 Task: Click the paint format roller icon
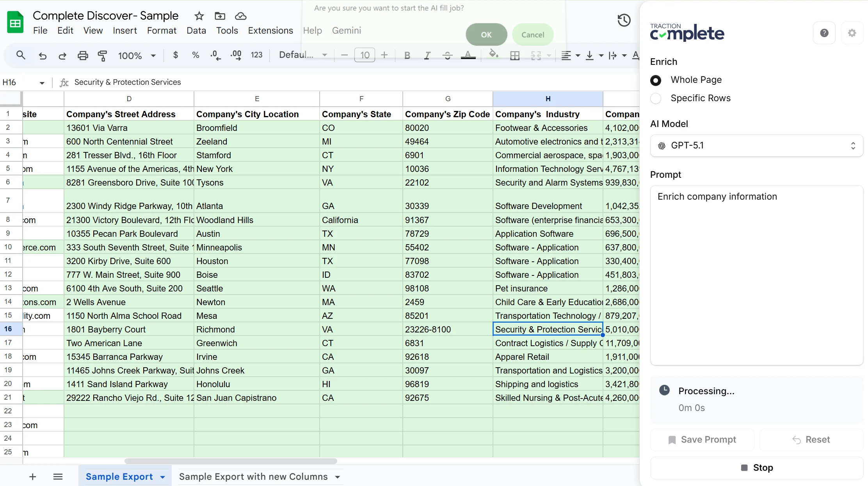click(x=102, y=55)
